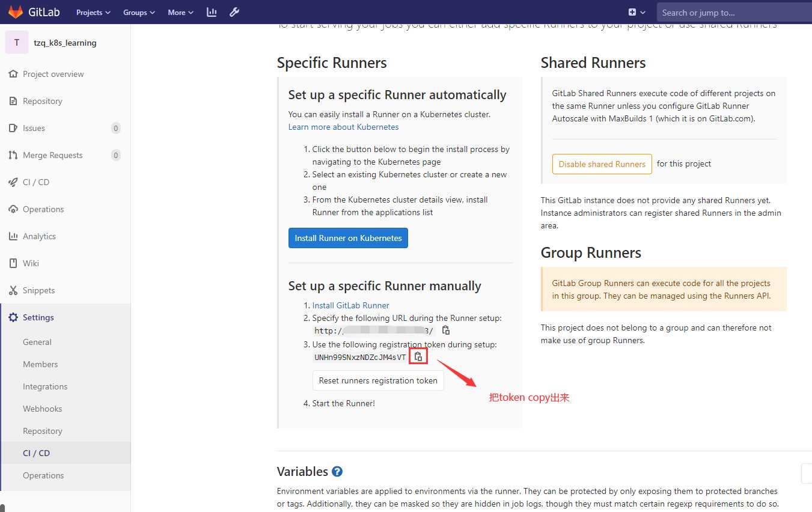Click the Search or jump to field
This screenshot has height=512, width=812.
tap(734, 12)
